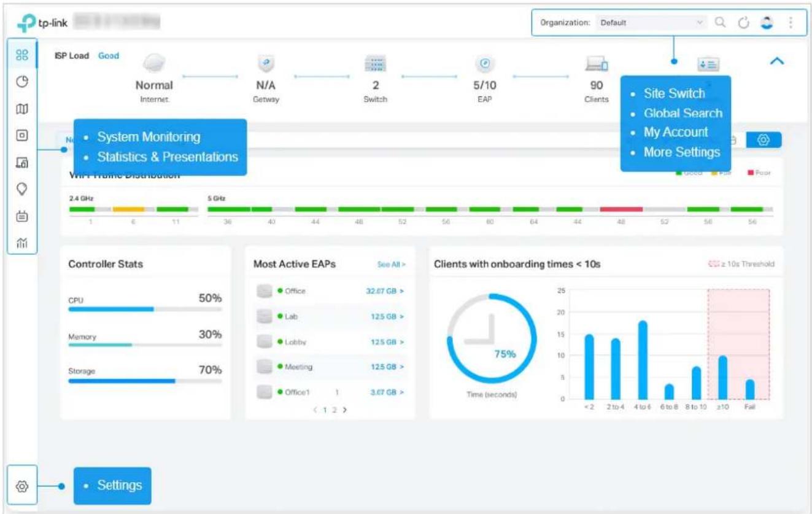Click the Clients laptop icon
812x514 pixels.
tap(597, 64)
